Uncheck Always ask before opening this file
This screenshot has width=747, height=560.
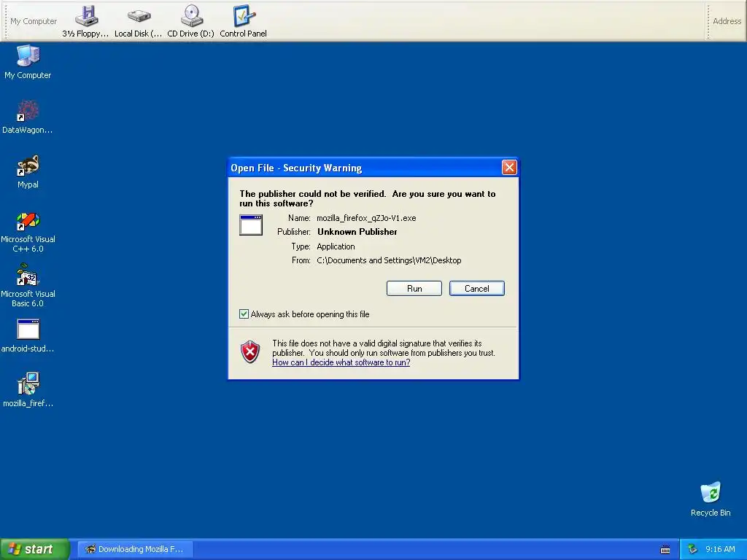pyautogui.click(x=244, y=314)
